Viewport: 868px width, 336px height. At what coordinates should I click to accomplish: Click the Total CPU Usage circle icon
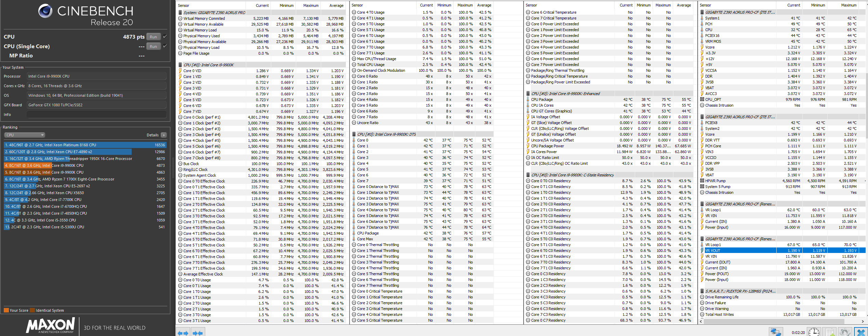354,65
